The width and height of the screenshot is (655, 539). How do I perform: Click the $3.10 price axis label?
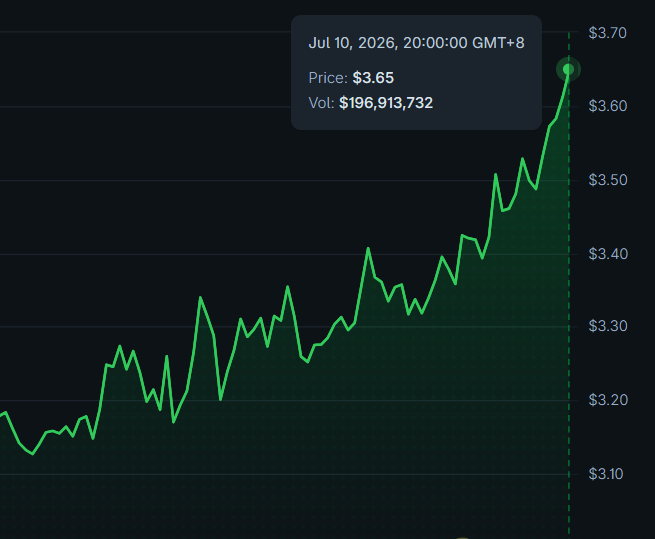coord(606,474)
